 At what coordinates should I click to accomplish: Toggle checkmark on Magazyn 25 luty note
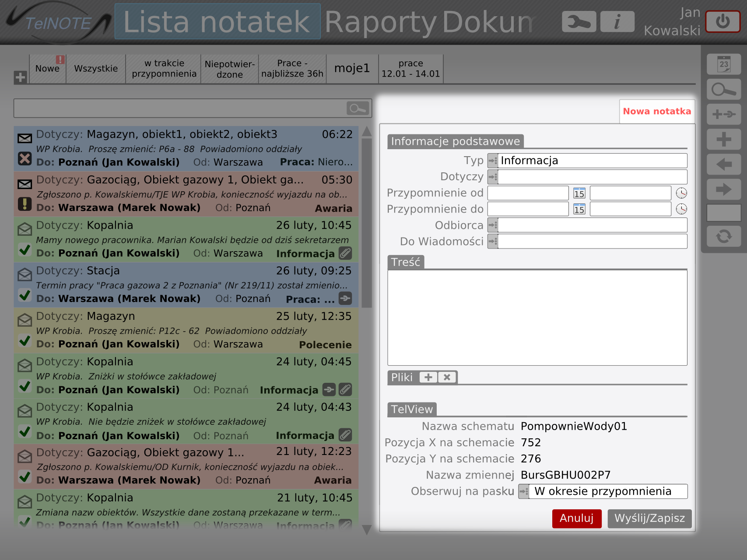click(x=25, y=340)
